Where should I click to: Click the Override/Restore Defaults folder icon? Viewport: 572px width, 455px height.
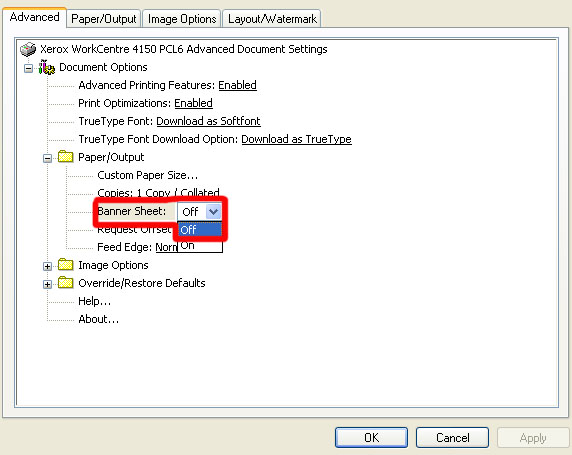pyautogui.click(x=66, y=283)
